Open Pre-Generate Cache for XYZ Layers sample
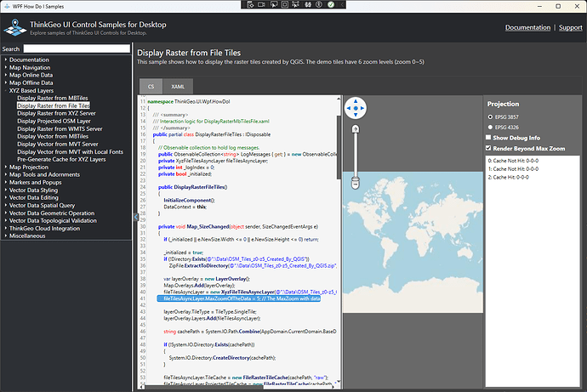Image resolution: width=587 pixels, height=392 pixels. (61, 159)
